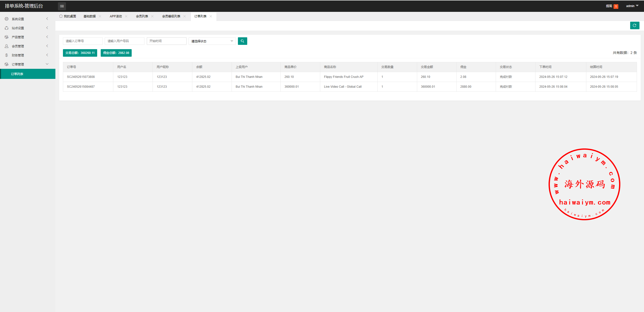This screenshot has width=644, height=312.
Task: Select 订单列表 in the sidebar
Action: (17, 74)
